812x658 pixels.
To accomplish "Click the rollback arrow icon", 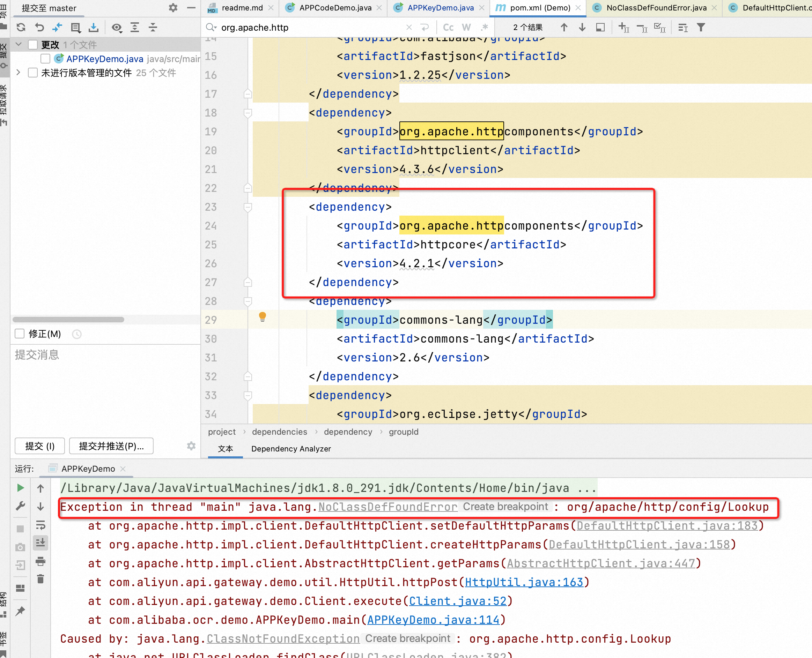I will point(39,27).
